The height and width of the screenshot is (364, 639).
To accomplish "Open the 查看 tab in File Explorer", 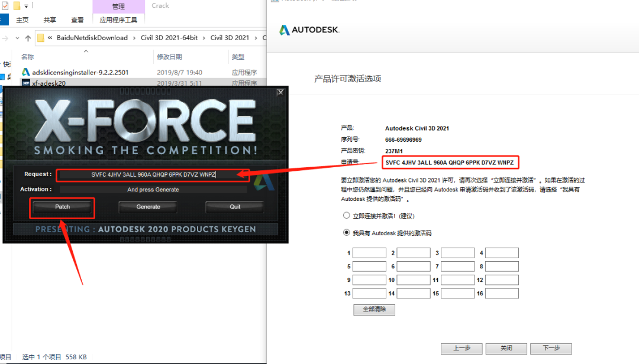I will (x=78, y=20).
